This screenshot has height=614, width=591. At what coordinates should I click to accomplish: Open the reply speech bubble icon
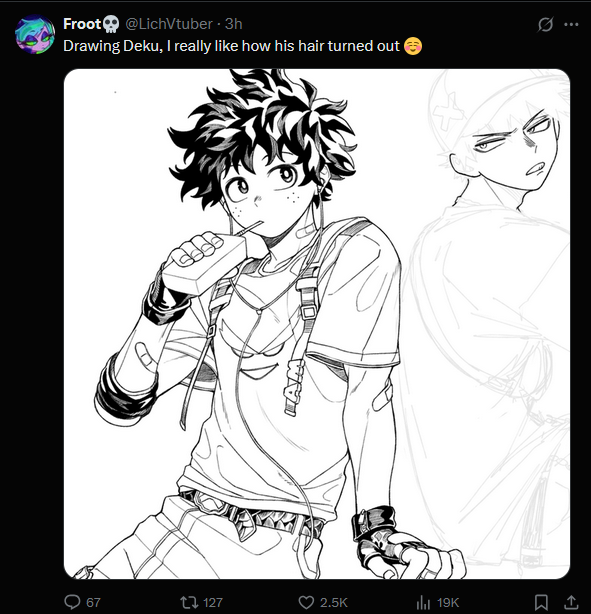tap(72, 601)
